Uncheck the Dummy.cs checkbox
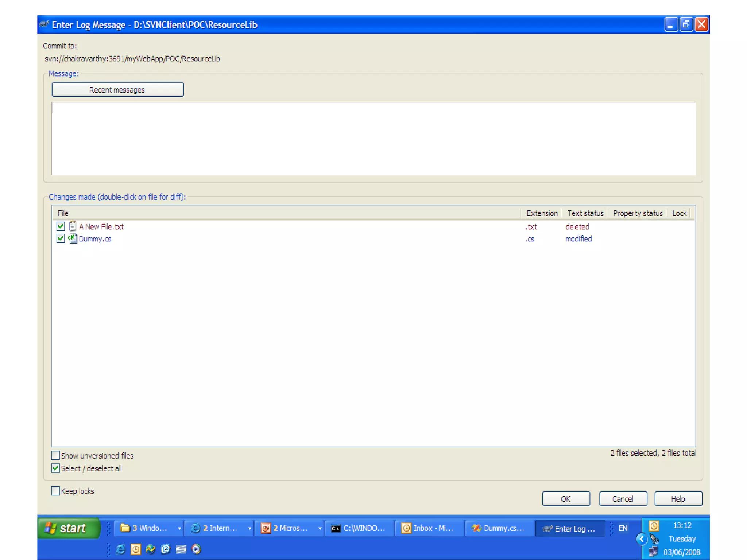The height and width of the screenshot is (560, 747). pyautogui.click(x=61, y=239)
